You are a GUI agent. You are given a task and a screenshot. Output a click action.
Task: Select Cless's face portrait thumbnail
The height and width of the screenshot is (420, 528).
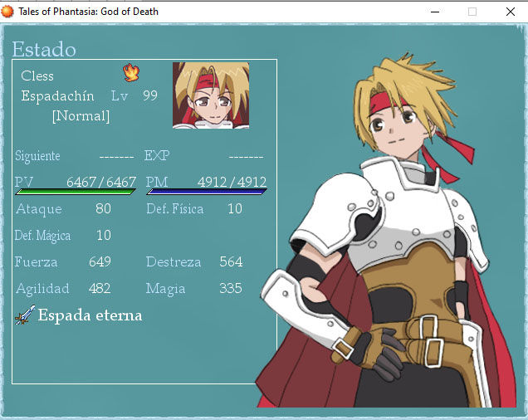click(x=211, y=95)
